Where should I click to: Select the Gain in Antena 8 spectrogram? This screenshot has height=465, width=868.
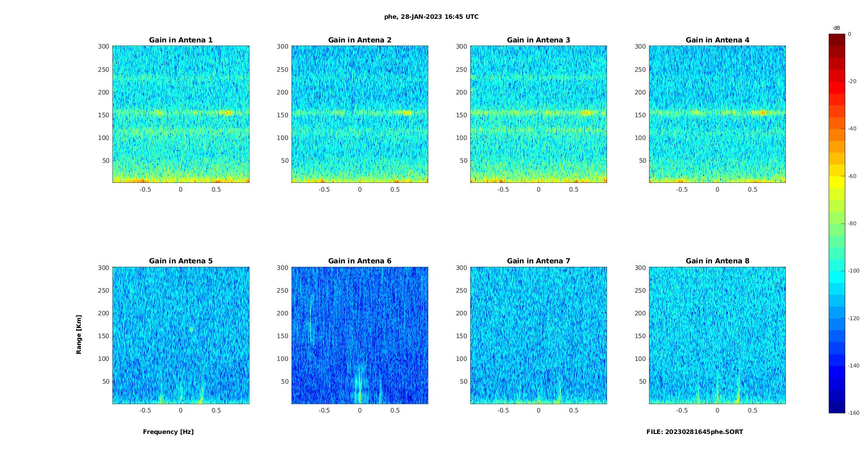[x=717, y=336]
